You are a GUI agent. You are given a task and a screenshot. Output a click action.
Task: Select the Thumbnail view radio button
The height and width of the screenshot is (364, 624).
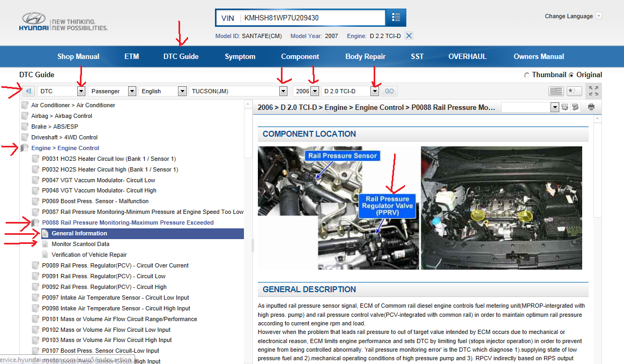[x=526, y=75]
